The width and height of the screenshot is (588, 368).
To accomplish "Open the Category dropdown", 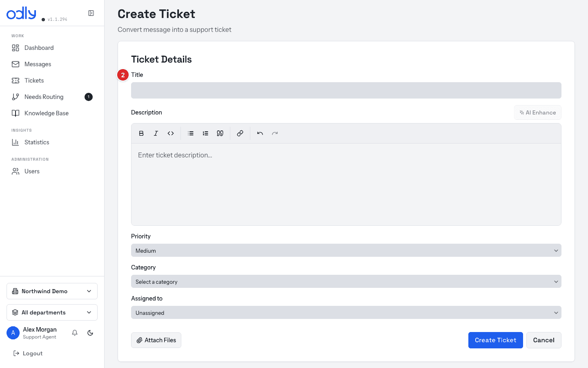I will click(x=346, y=281).
